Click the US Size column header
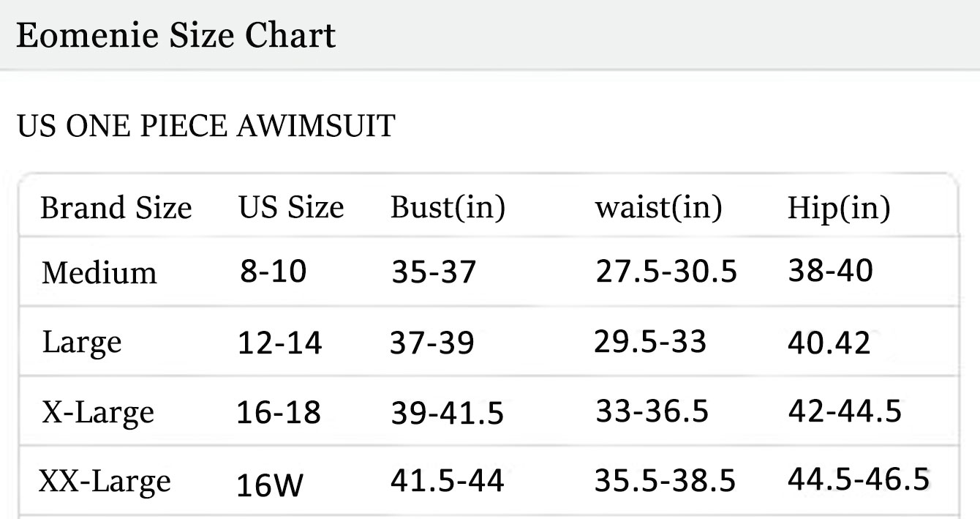Image resolution: width=980 pixels, height=519 pixels. (291, 207)
